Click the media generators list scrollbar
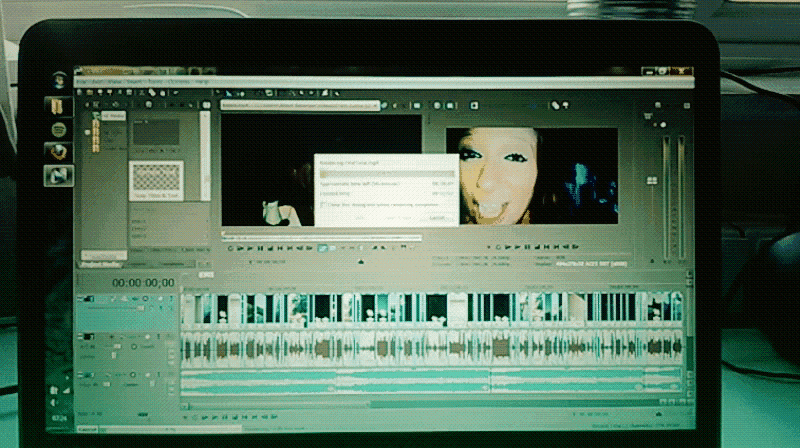 [x=205, y=156]
